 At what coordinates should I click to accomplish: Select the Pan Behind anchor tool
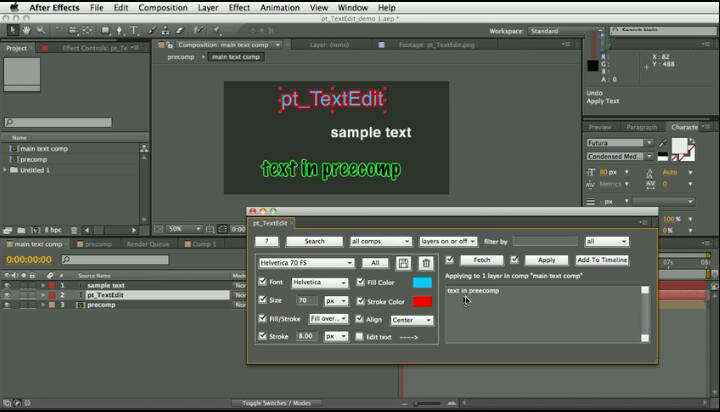click(87, 30)
